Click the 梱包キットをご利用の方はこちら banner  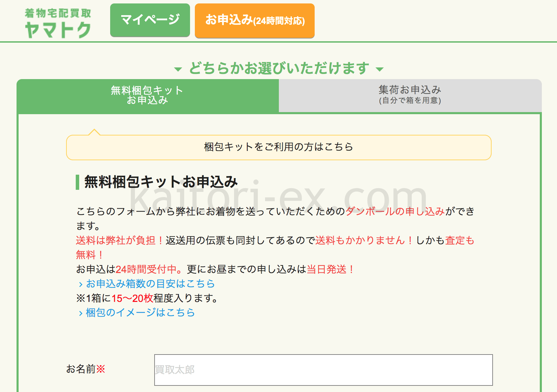(x=278, y=147)
